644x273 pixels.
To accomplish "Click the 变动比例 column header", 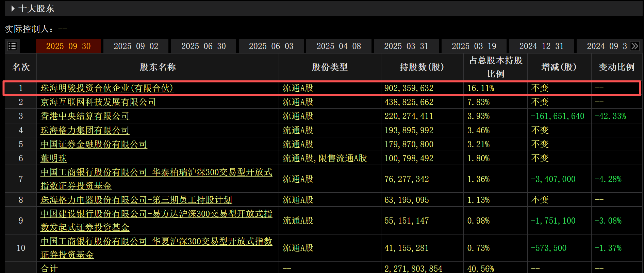I will [616, 67].
